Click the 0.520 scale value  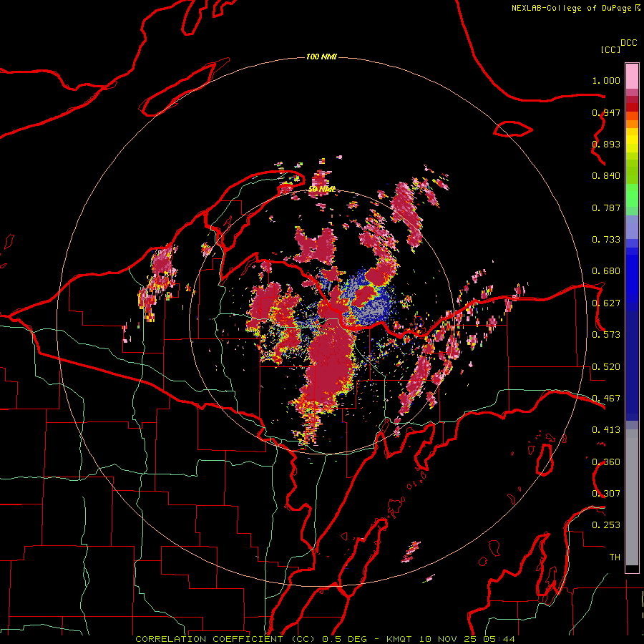point(606,367)
